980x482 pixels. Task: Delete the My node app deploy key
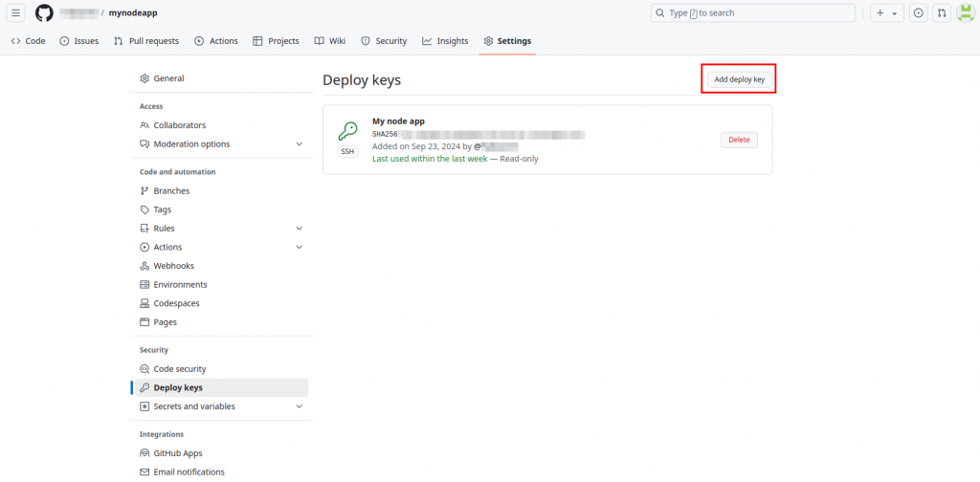[739, 140]
